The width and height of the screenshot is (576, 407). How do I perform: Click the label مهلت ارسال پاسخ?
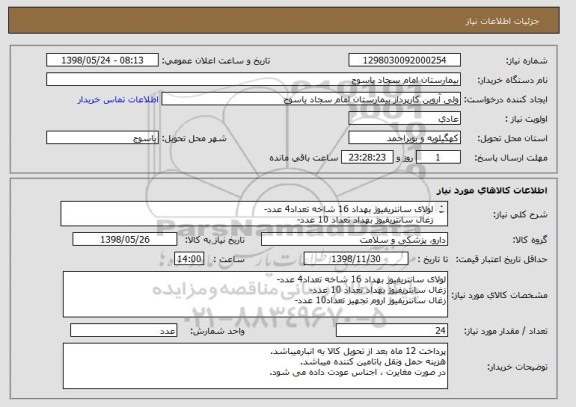[511, 158]
